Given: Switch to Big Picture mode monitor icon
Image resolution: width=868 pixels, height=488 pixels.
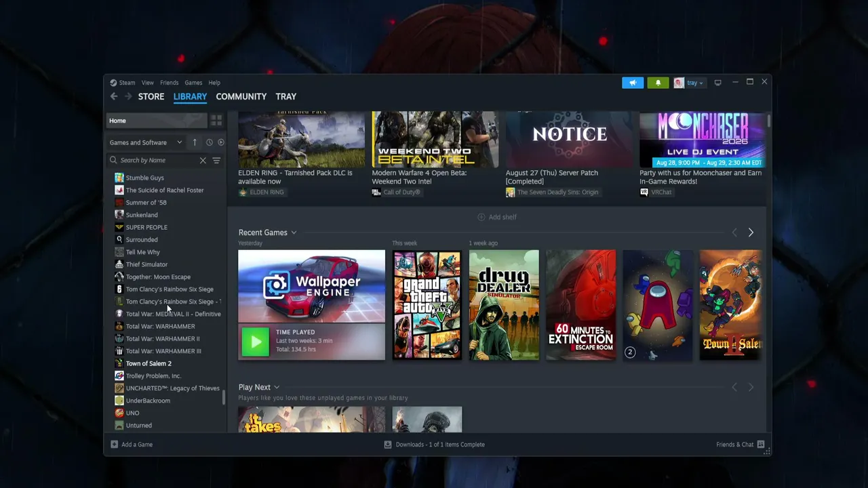Looking at the screenshot, I should click(717, 83).
